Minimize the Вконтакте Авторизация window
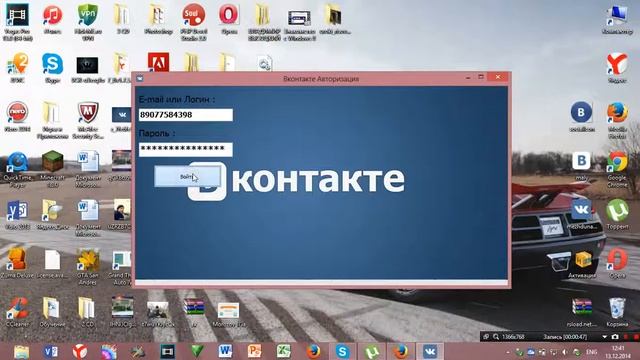Screen dimensions: 640x360 468,77
